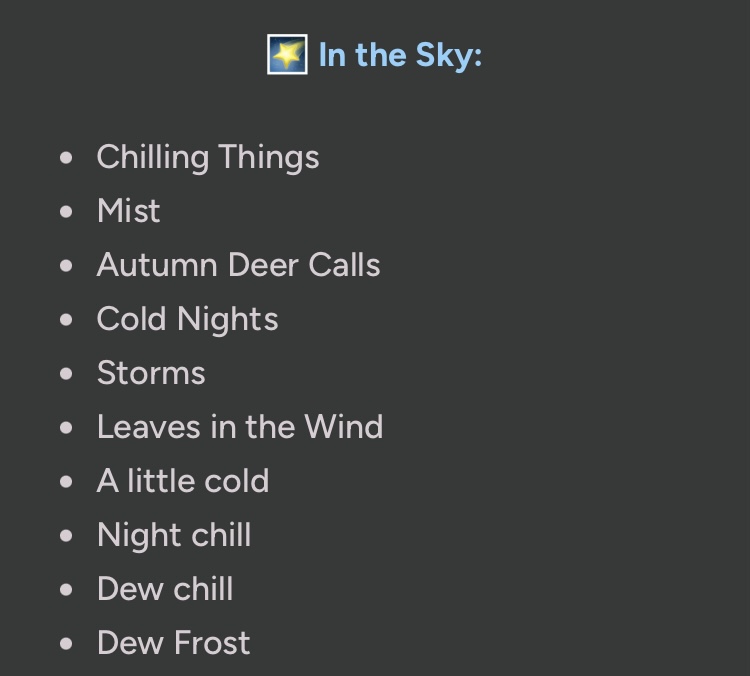Click on "Cold Nights" in the list
Screen dimensions: 750x676
pos(187,319)
